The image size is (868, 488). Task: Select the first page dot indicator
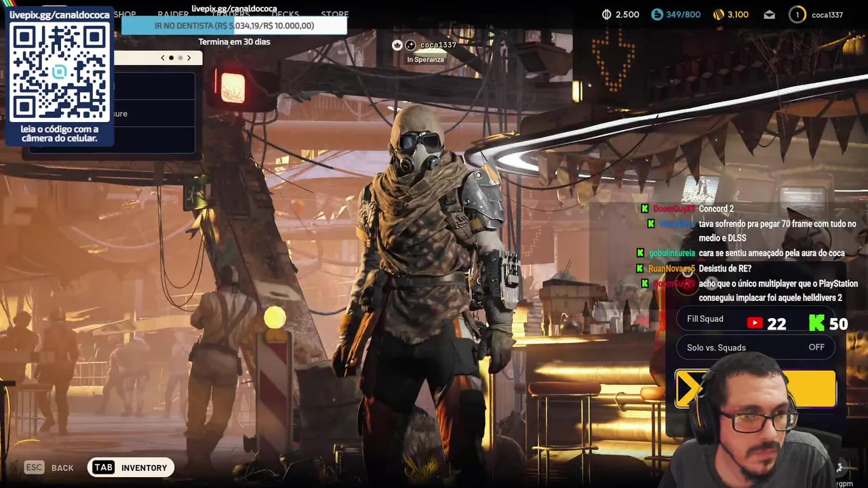pos(171,58)
